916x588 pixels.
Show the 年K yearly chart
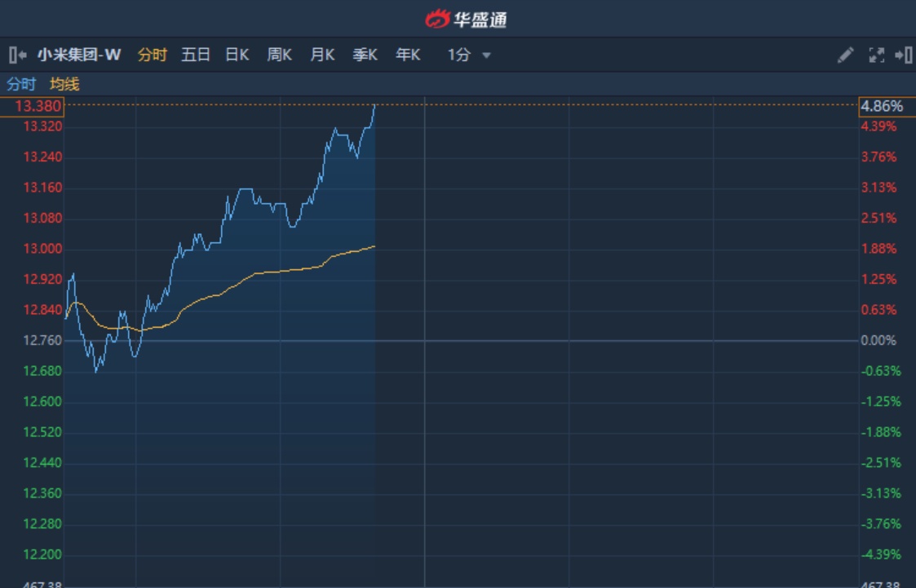pyautogui.click(x=408, y=55)
